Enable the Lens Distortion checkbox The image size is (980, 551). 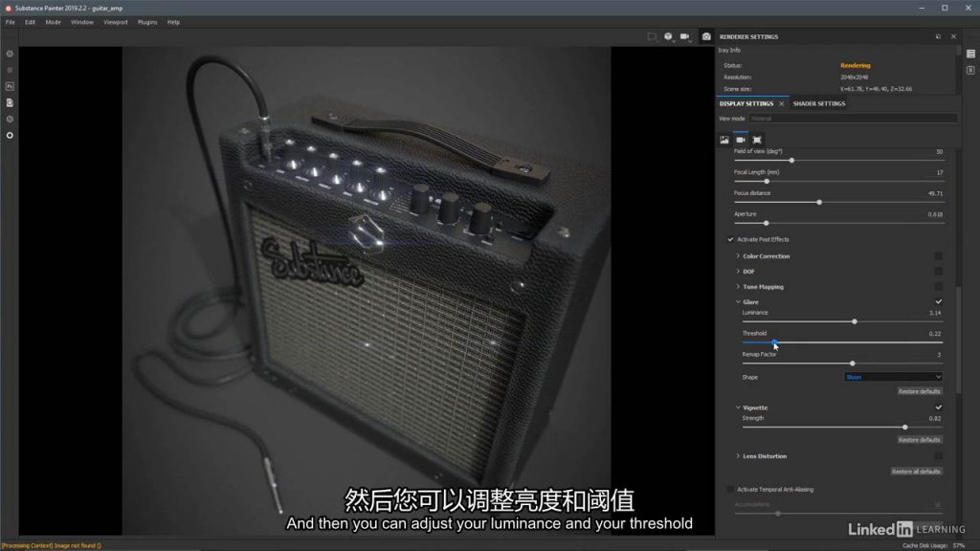pos(938,456)
